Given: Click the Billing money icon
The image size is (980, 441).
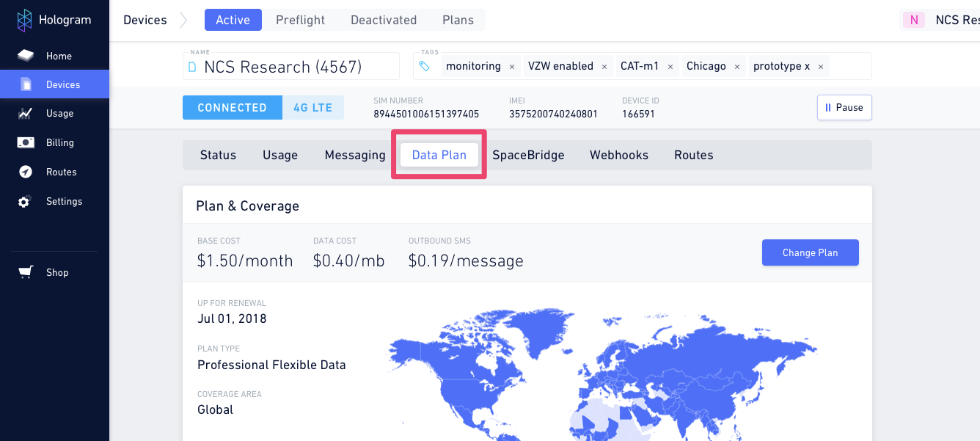Looking at the screenshot, I should (26, 142).
